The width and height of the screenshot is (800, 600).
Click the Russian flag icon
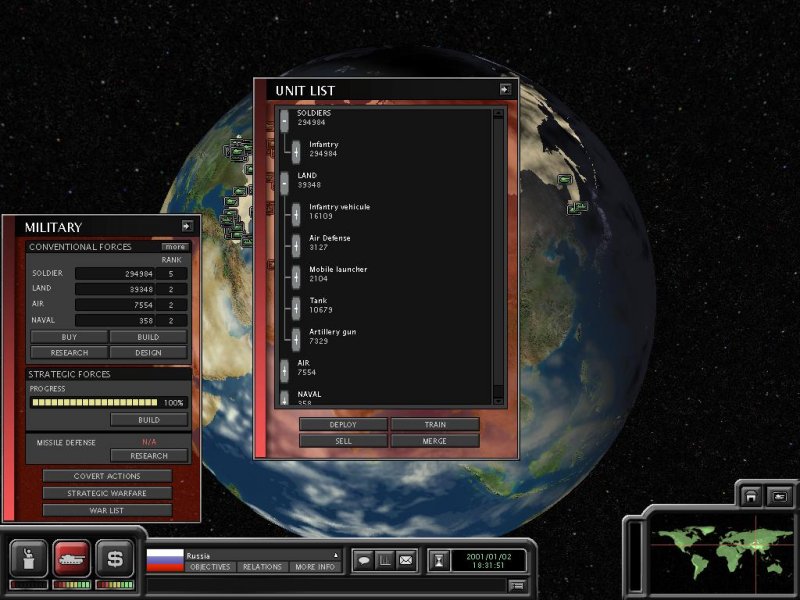pos(165,560)
